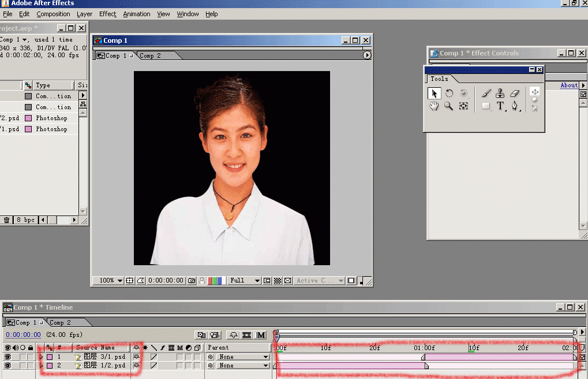Hide layer 1 using its eye icon

coord(8,357)
